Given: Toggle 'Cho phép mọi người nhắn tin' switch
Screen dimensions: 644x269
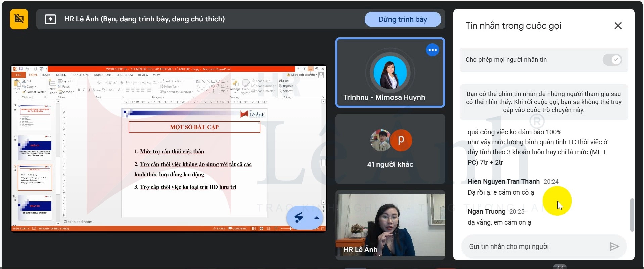Looking at the screenshot, I should pos(612,60).
